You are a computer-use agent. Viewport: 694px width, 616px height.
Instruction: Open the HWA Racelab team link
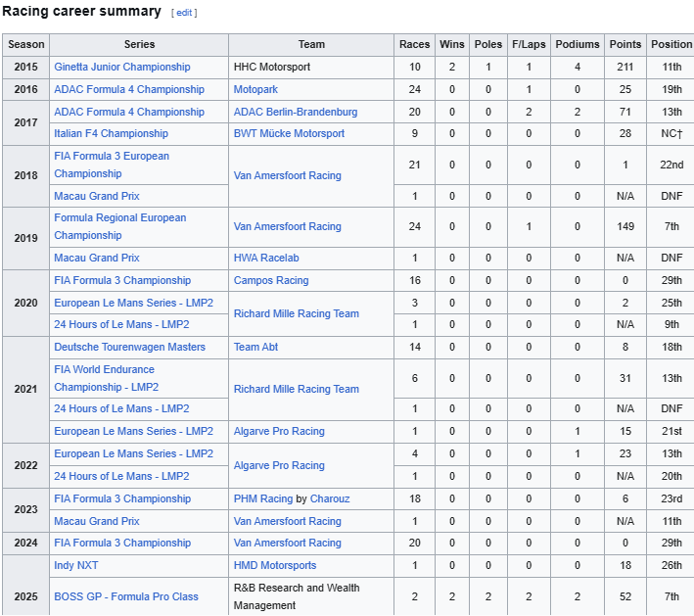point(266,258)
